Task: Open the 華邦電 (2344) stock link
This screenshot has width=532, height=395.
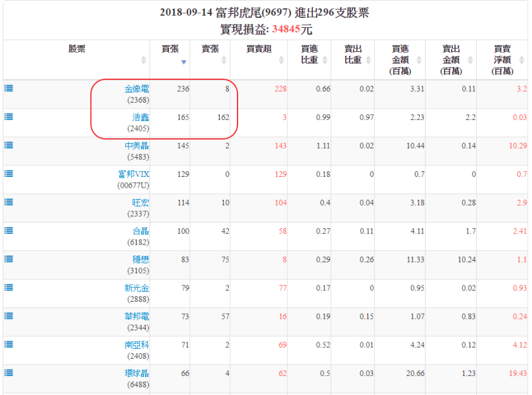Action: pos(137,316)
